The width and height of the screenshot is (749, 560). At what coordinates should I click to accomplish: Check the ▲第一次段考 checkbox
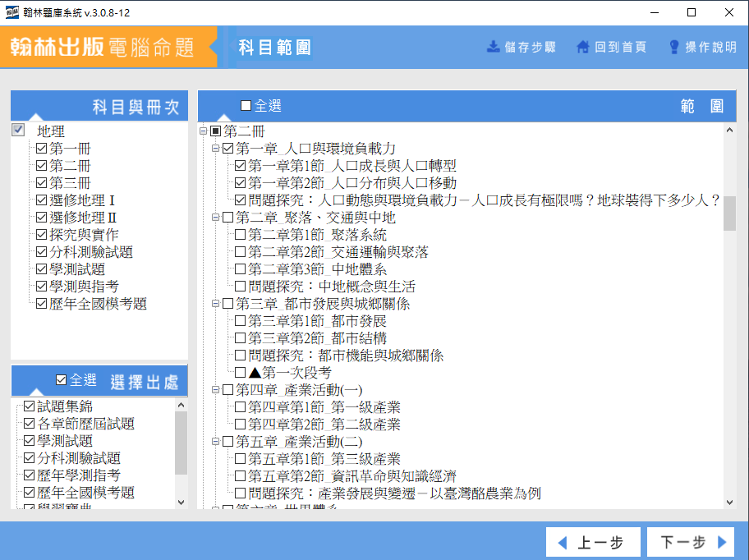point(241,373)
